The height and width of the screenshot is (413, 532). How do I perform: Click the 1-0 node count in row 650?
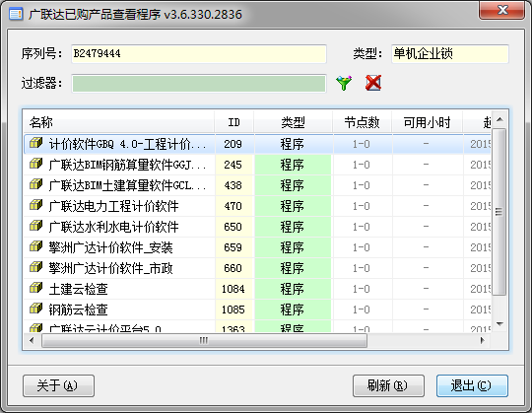(x=362, y=227)
